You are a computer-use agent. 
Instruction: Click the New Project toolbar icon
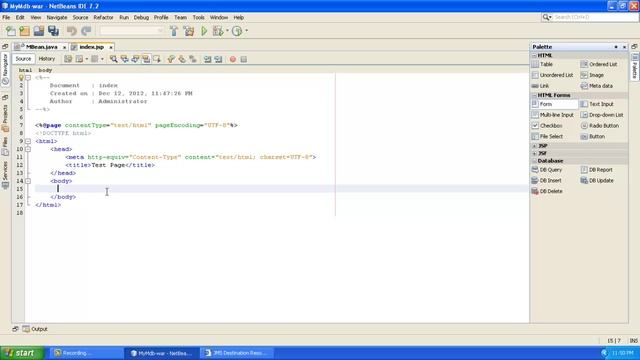[x=24, y=31]
